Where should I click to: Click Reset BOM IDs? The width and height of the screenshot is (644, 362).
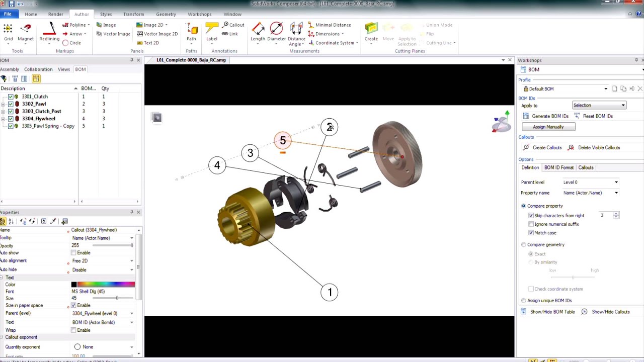593,116
